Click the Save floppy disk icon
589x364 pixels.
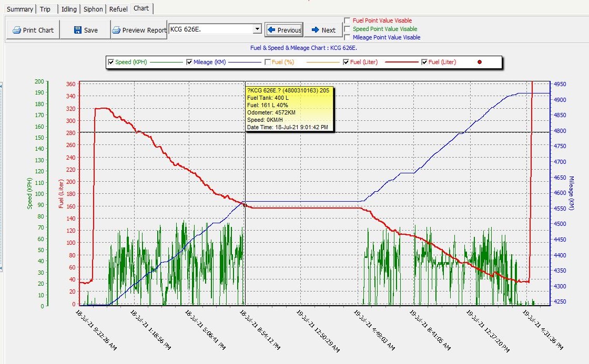click(78, 30)
